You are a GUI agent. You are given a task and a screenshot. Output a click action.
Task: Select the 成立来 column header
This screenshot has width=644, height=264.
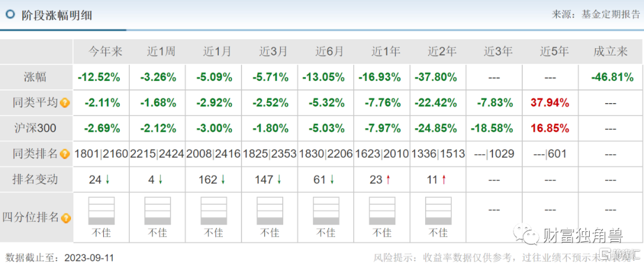click(x=611, y=52)
